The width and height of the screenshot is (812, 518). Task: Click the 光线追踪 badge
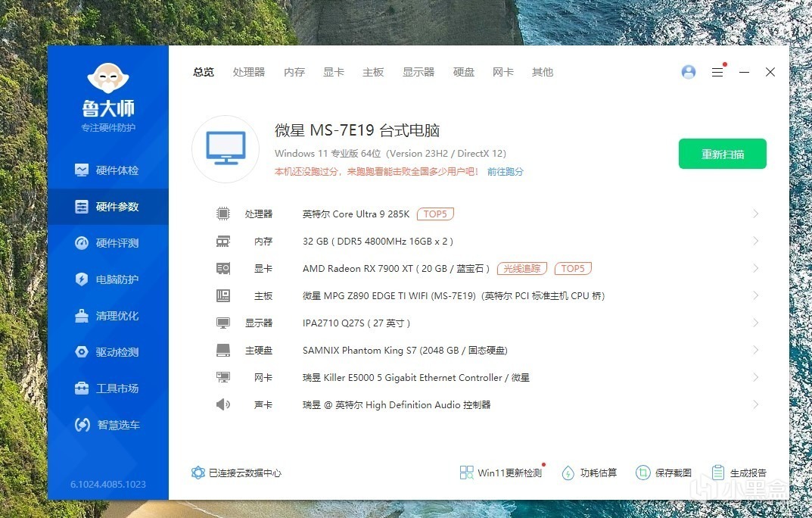(x=522, y=268)
